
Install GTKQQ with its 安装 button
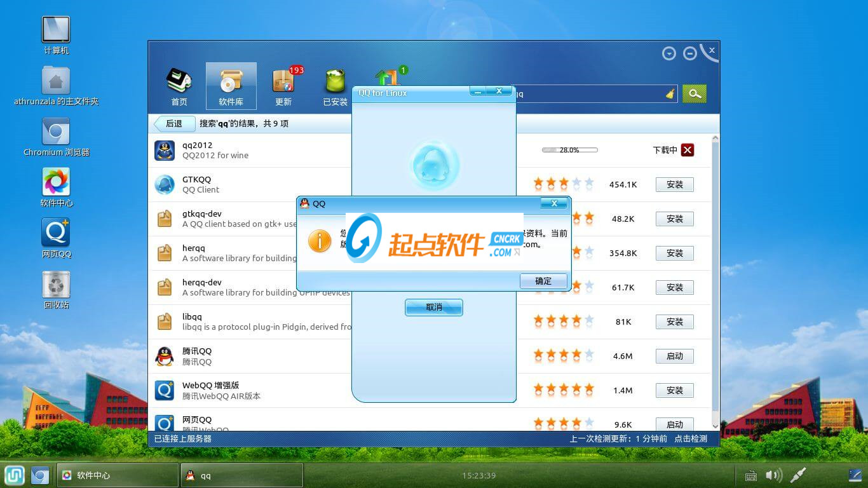pyautogui.click(x=675, y=184)
